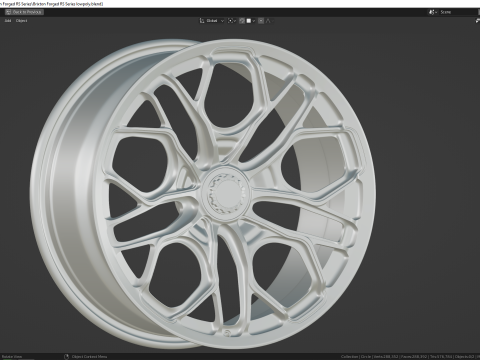Toggle the proportional editing icon
Image resolution: width=480 pixels, height=360 pixels.
coord(261,21)
